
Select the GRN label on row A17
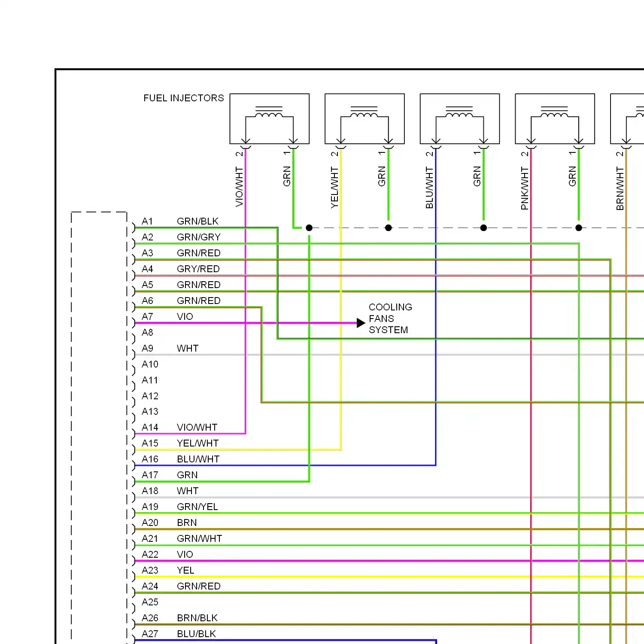coord(187,475)
